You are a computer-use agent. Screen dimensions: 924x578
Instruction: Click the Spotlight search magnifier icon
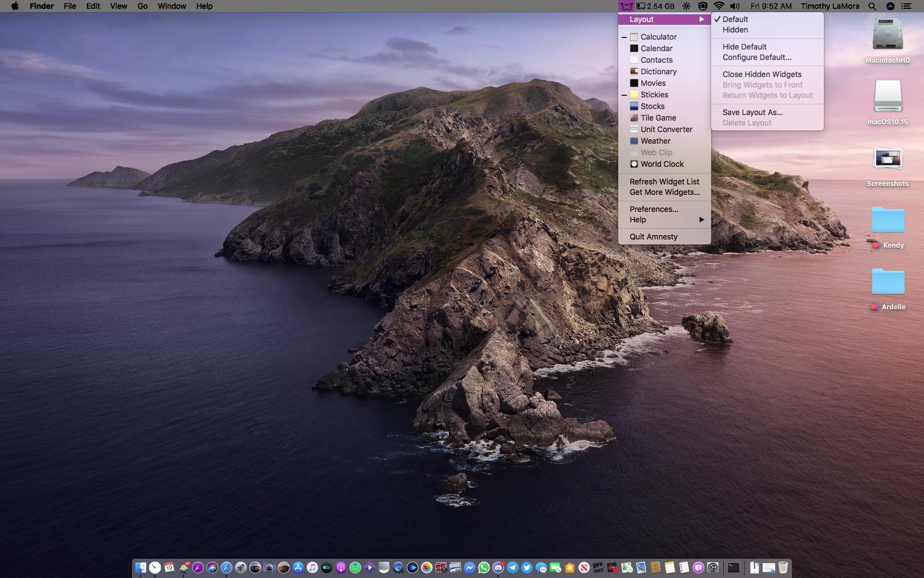(x=872, y=6)
